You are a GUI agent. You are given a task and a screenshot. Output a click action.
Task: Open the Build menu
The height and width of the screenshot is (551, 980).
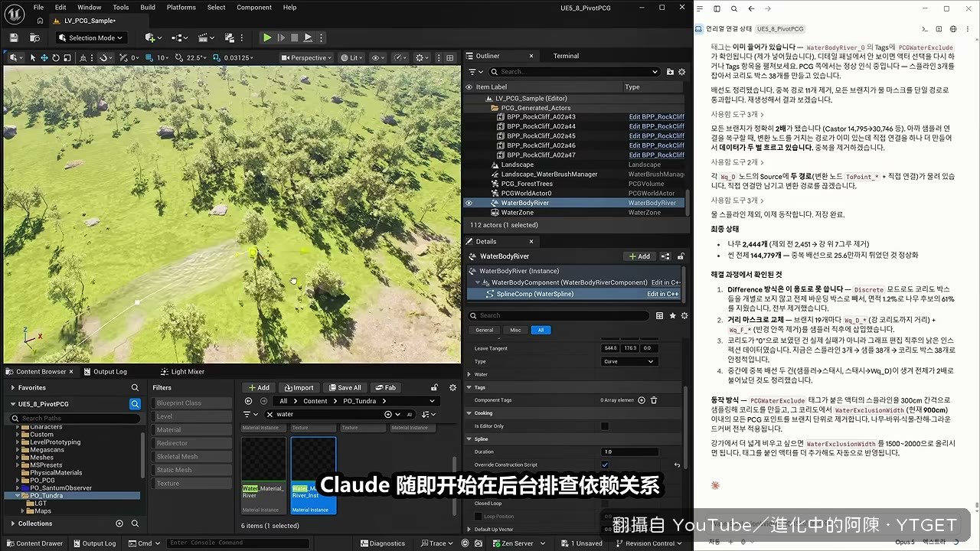(x=148, y=8)
